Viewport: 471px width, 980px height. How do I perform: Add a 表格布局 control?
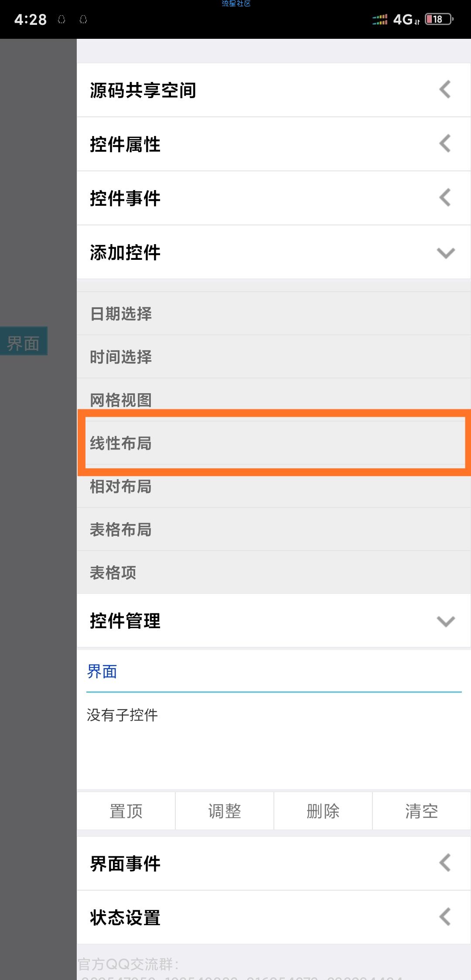121,530
